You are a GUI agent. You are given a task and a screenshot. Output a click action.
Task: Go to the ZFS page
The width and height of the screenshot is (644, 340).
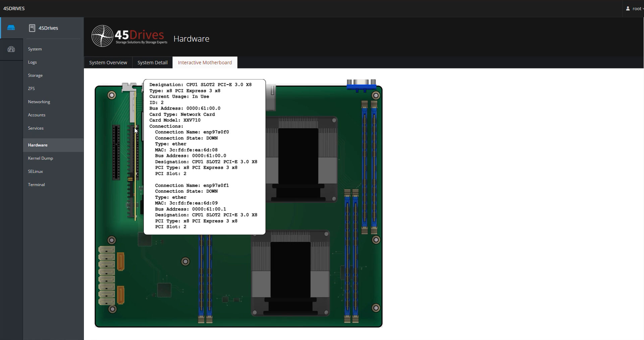pos(32,89)
